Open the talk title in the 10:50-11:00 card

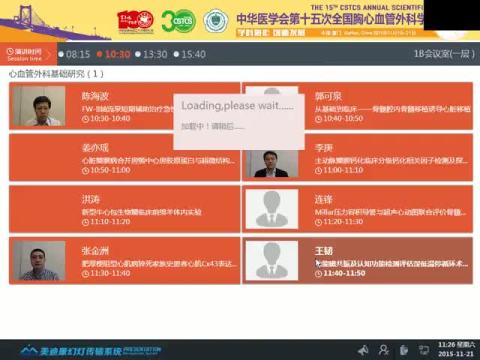pos(159,161)
